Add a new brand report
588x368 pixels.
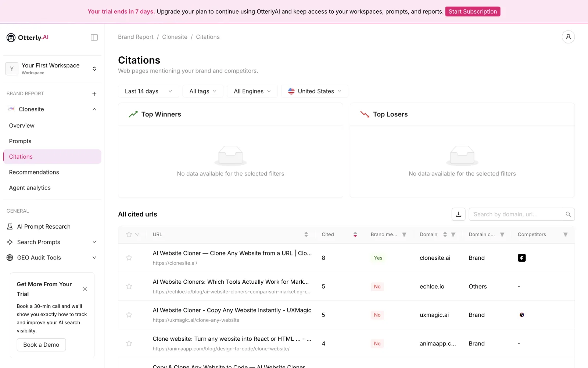point(94,94)
